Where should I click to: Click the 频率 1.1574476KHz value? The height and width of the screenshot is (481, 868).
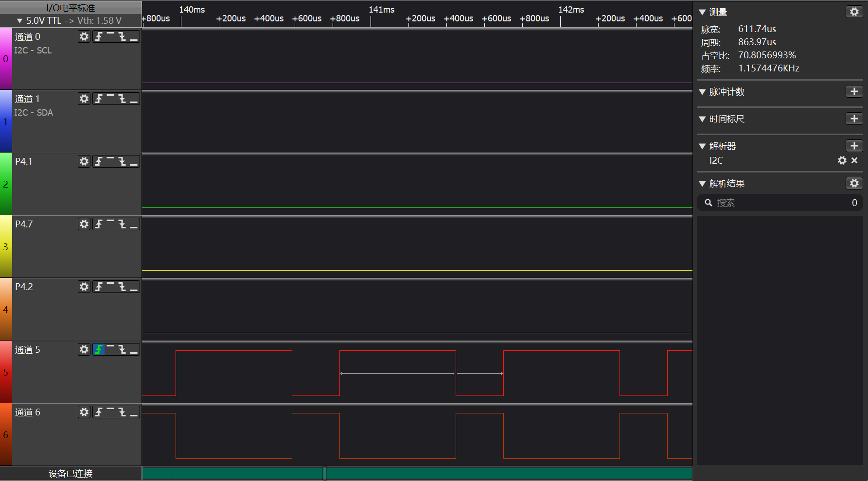tap(769, 69)
